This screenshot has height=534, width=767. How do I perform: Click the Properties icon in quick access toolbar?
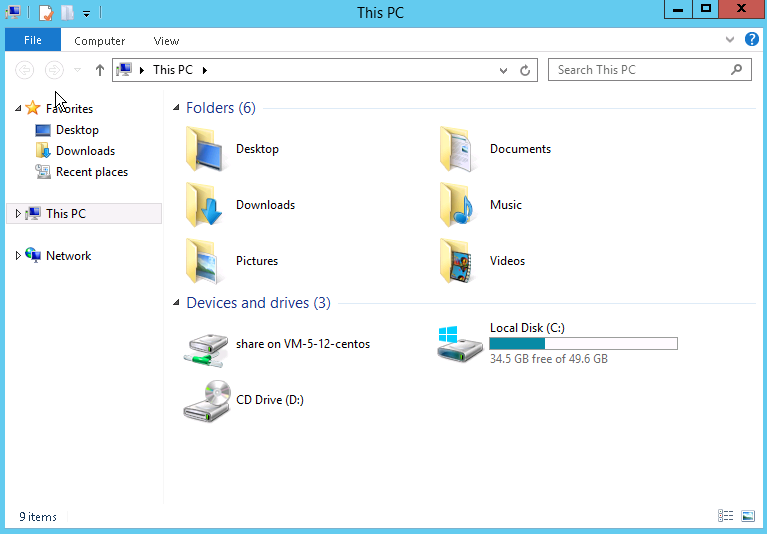[45, 12]
